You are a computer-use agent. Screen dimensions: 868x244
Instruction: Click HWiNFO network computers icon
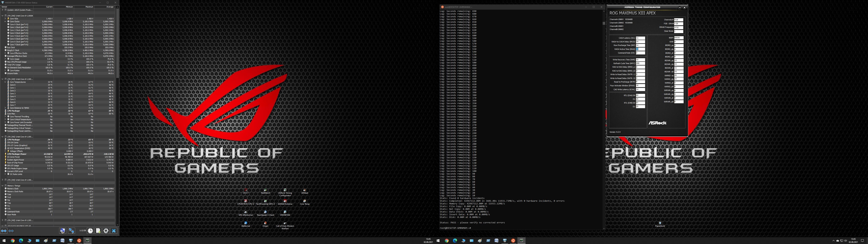pos(71,231)
